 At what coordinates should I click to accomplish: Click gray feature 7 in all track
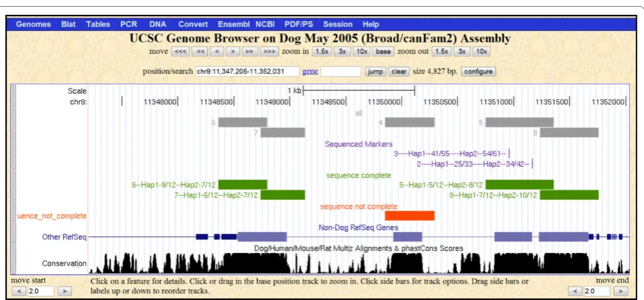[283, 132]
